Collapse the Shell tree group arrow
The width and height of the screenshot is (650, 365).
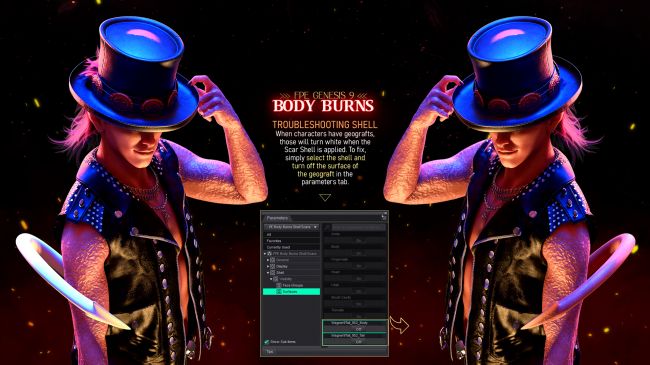pyautogui.click(x=268, y=273)
